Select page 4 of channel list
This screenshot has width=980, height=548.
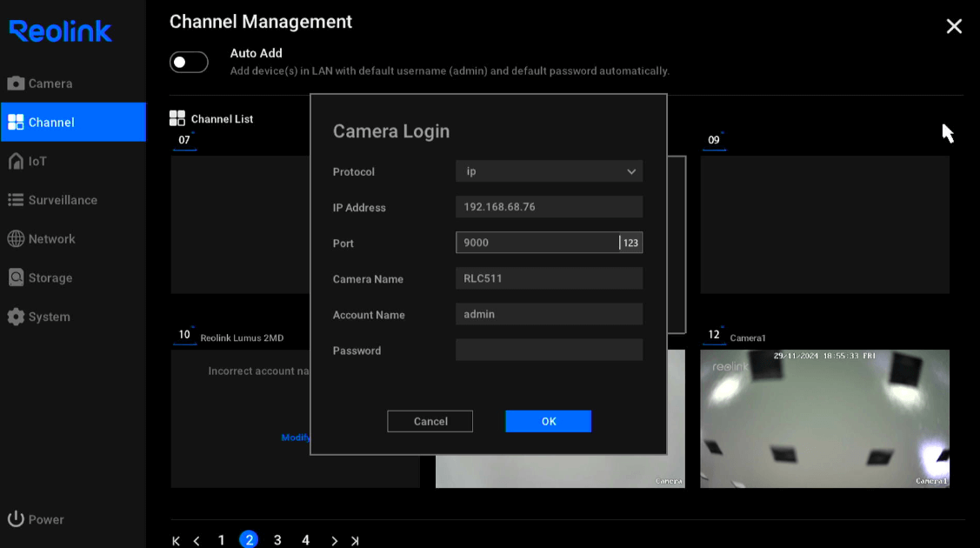[305, 540]
